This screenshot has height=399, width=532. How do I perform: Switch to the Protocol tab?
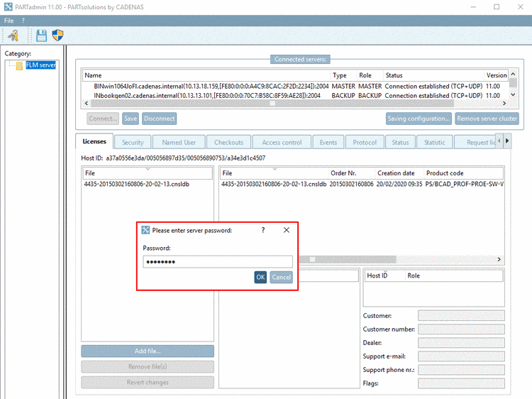[x=365, y=142]
